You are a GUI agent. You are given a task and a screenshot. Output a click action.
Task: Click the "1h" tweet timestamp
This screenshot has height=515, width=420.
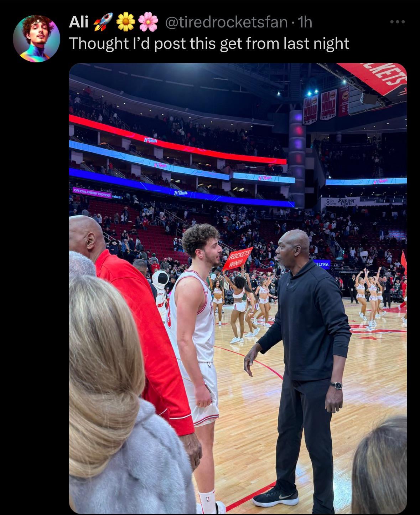pos(305,22)
